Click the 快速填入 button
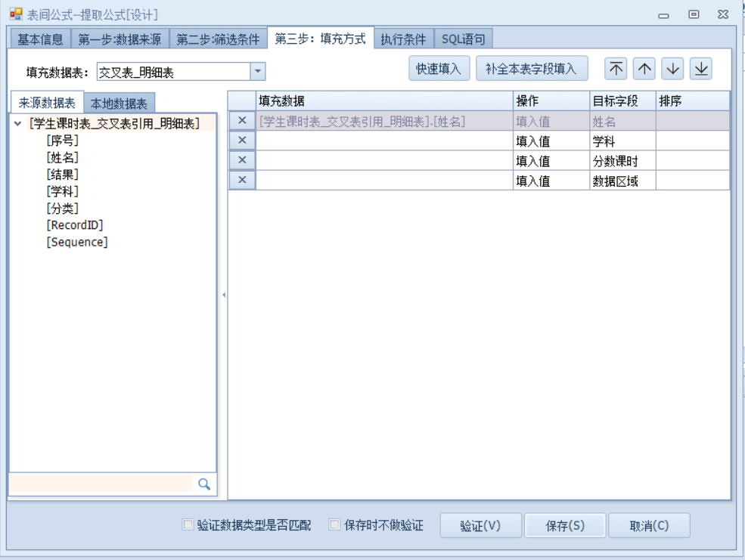Screen dimensions: 745x560 (x=439, y=69)
